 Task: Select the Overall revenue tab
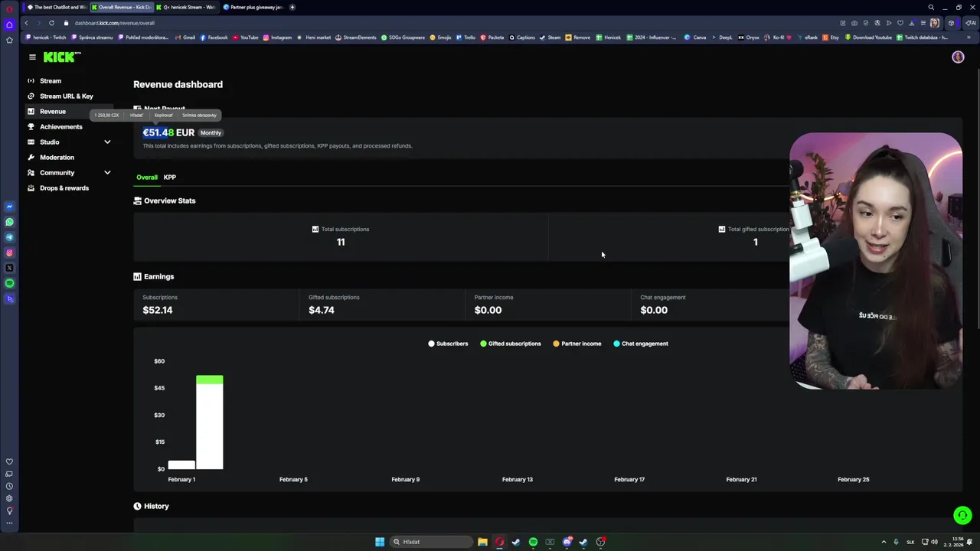(x=147, y=177)
